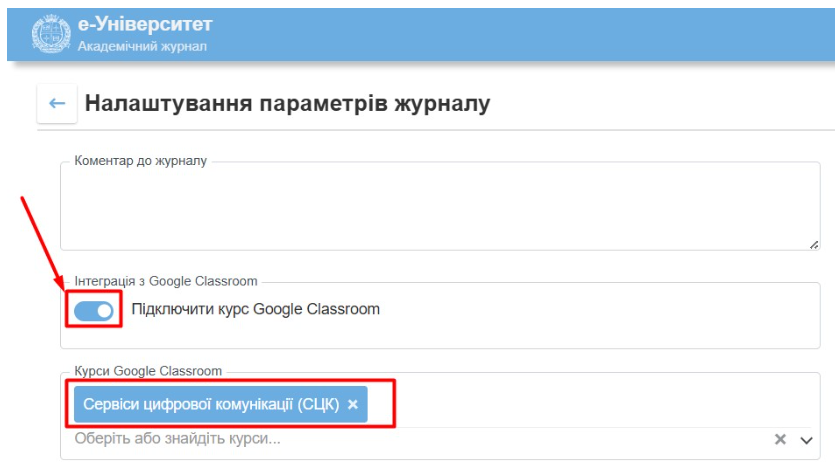Image resolution: width=839 pixels, height=475 pixels.
Task: Clear all selected Google Classroom courses
Action: pyautogui.click(x=781, y=439)
